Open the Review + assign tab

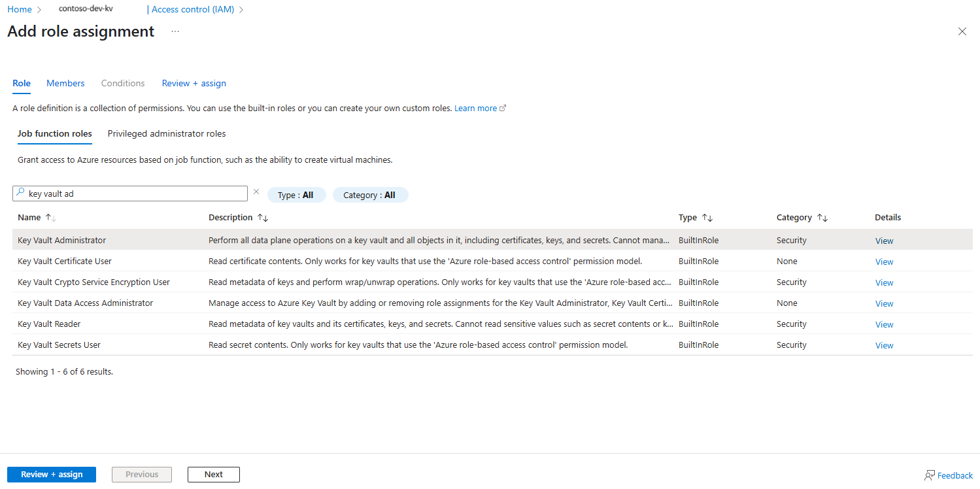point(194,83)
